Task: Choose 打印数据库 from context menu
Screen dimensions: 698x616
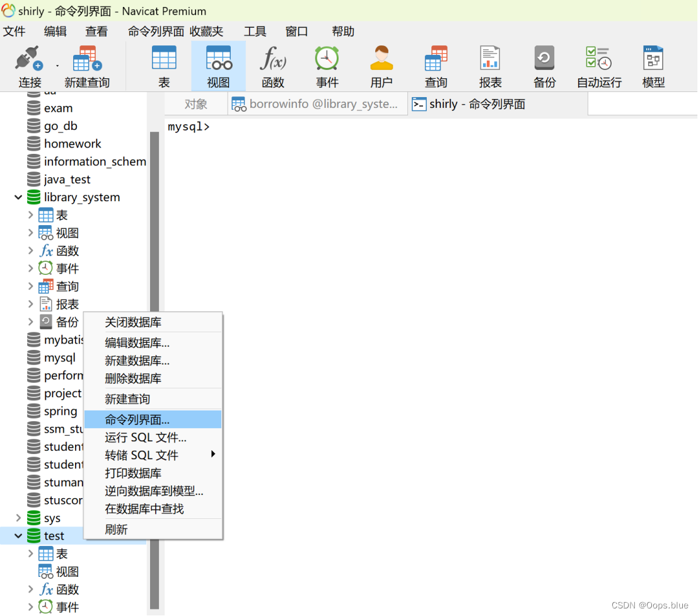Action: pos(153,473)
